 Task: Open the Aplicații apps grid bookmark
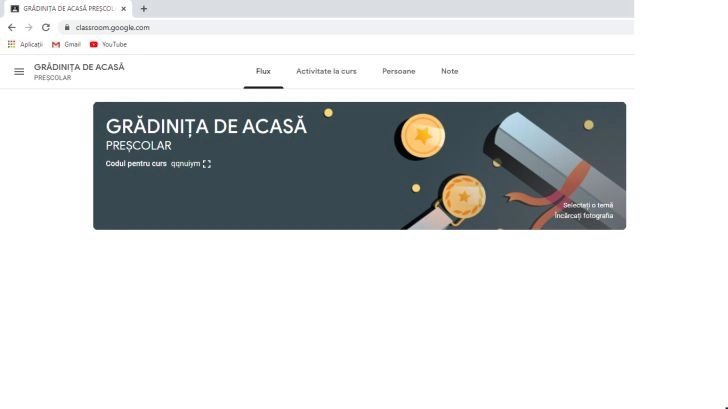click(x=25, y=45)
